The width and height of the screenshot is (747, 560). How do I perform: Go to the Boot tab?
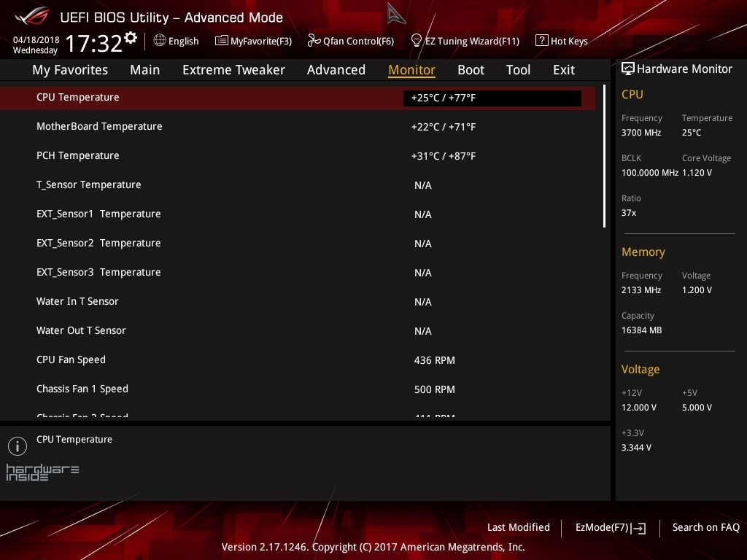471,70
